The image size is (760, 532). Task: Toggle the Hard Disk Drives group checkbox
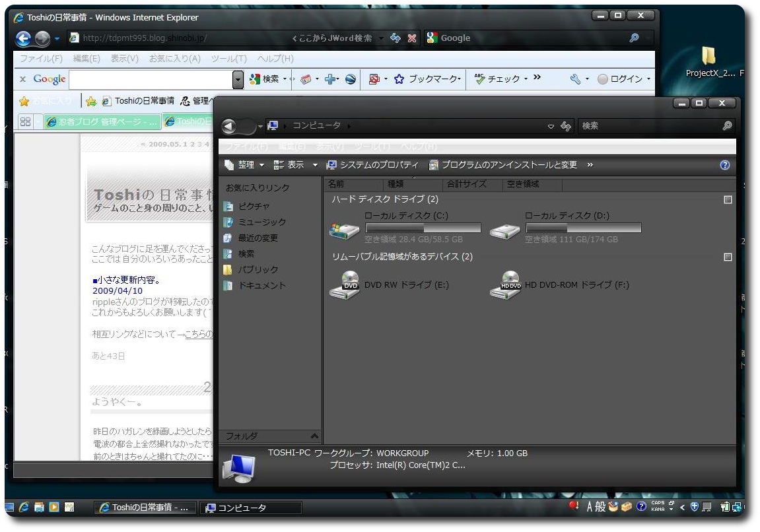(728, 199)
